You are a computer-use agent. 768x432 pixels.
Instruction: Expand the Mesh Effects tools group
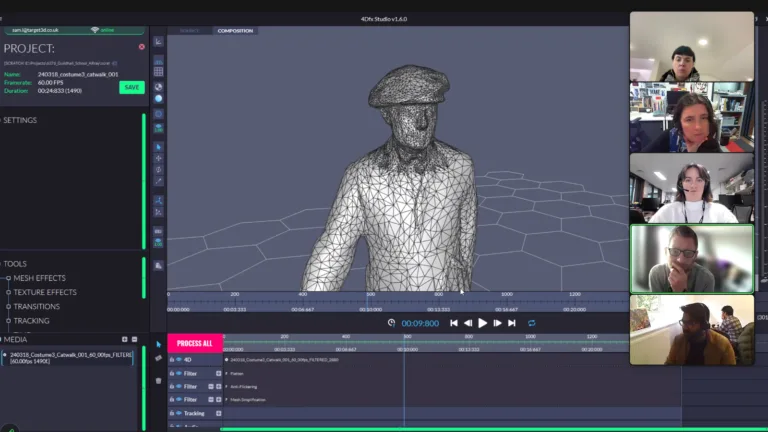40,278
